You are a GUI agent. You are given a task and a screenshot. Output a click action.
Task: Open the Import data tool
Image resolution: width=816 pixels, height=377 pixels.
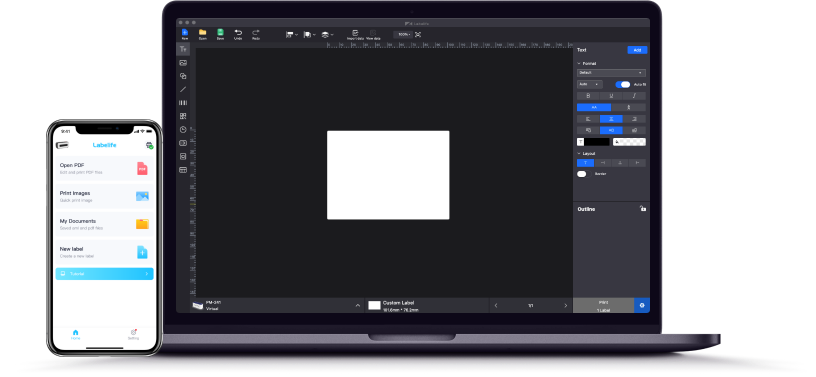pos(355,34)
